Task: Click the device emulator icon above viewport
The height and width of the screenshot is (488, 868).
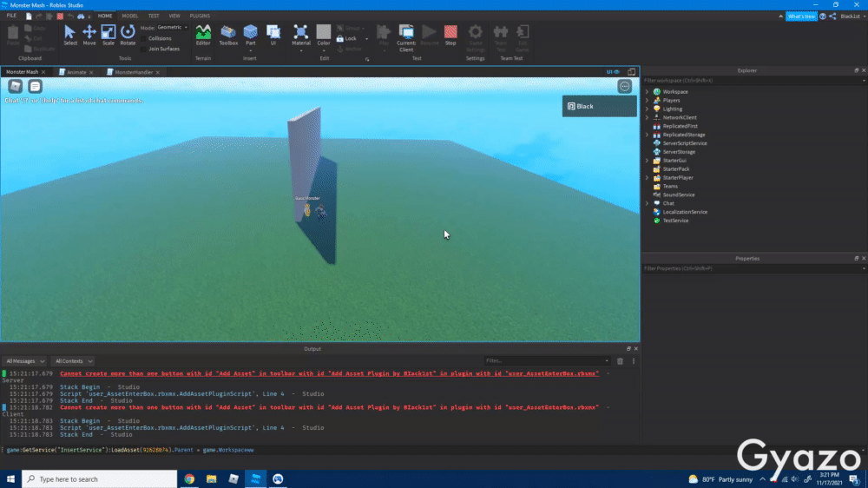Action: point(632,72)
